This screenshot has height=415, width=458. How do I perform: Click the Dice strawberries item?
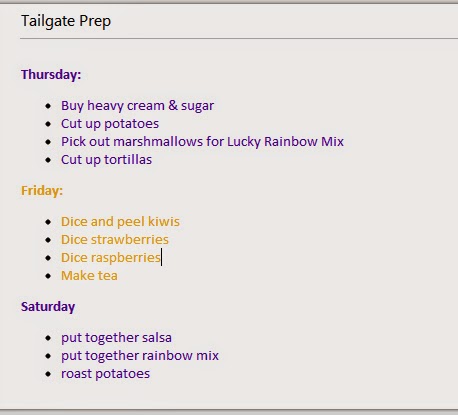(115, 240)
